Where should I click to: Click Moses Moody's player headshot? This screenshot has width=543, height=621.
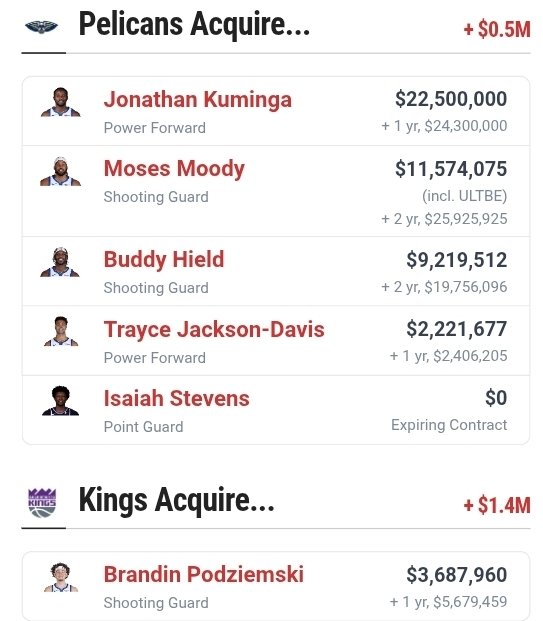tap(61, 171)
